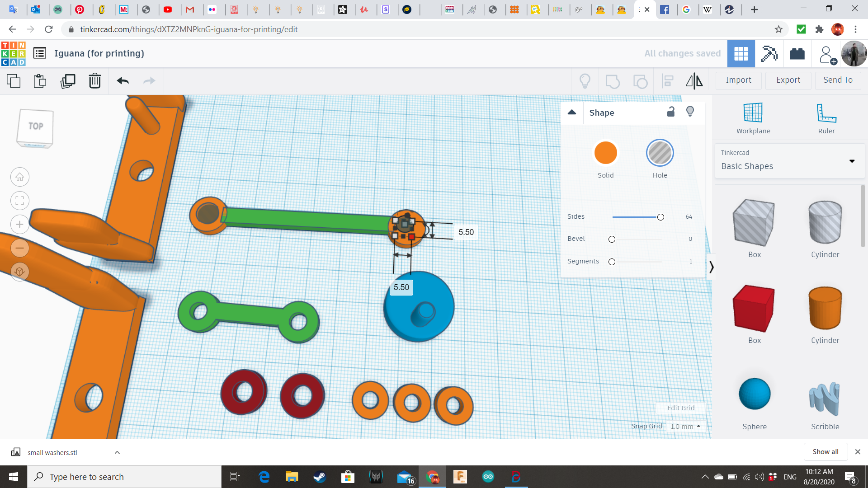Set shape to Hole
The height and width of the screenshot is (488, 868).
tap(660, 153)
